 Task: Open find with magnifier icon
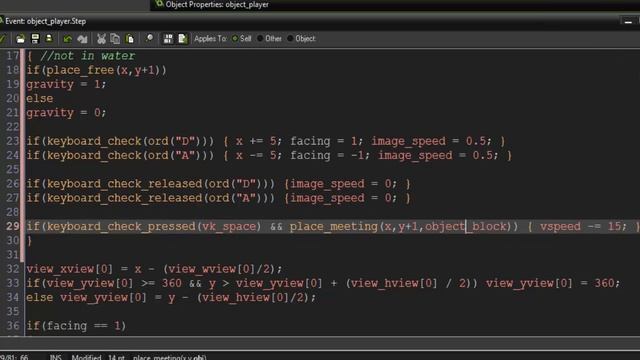click(x=149, y=39)
